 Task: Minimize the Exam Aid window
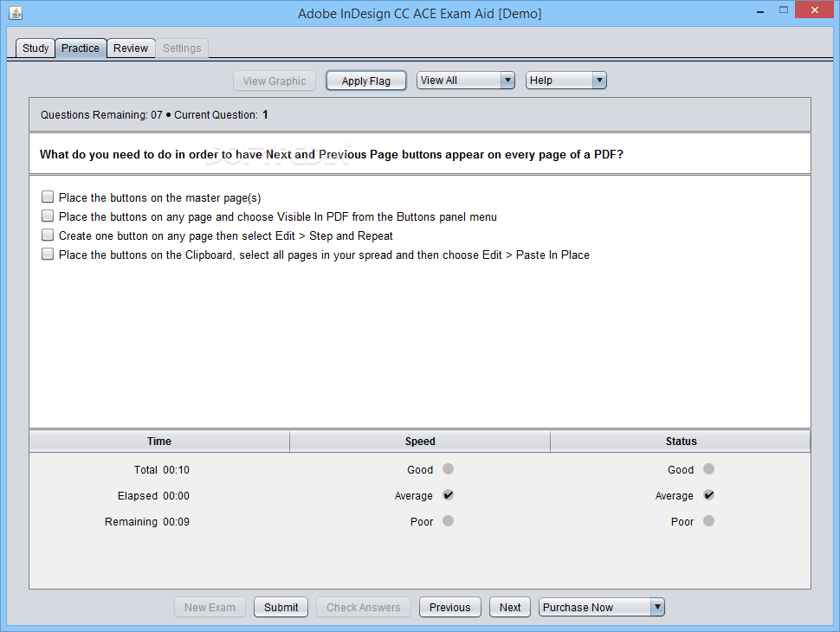click(760, 10)
